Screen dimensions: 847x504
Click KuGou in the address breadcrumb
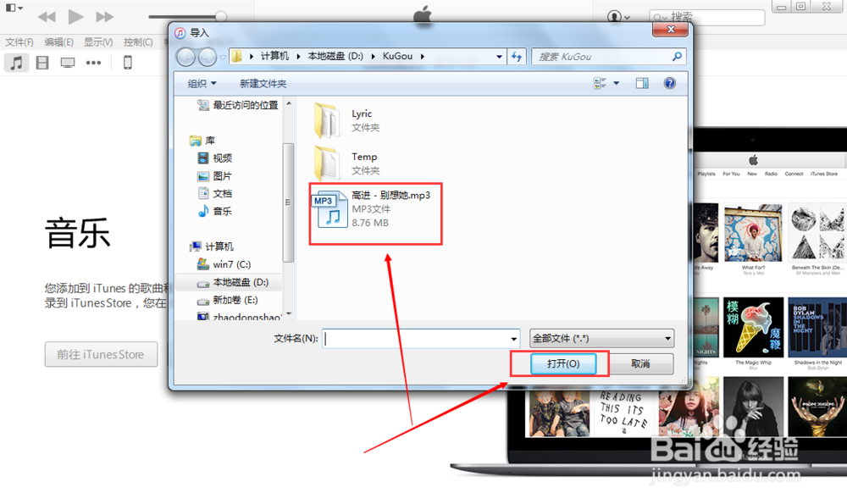[397, 56]
